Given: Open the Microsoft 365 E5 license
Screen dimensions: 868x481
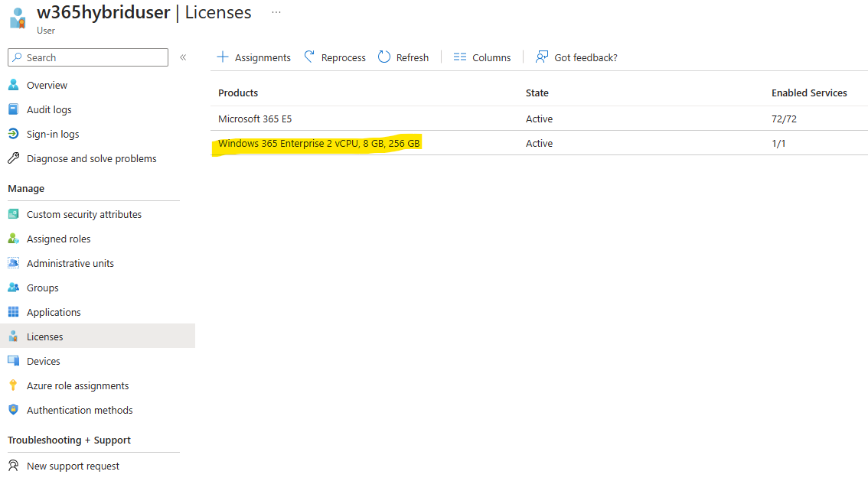Looking at the screenshot, I should point(255,119).
